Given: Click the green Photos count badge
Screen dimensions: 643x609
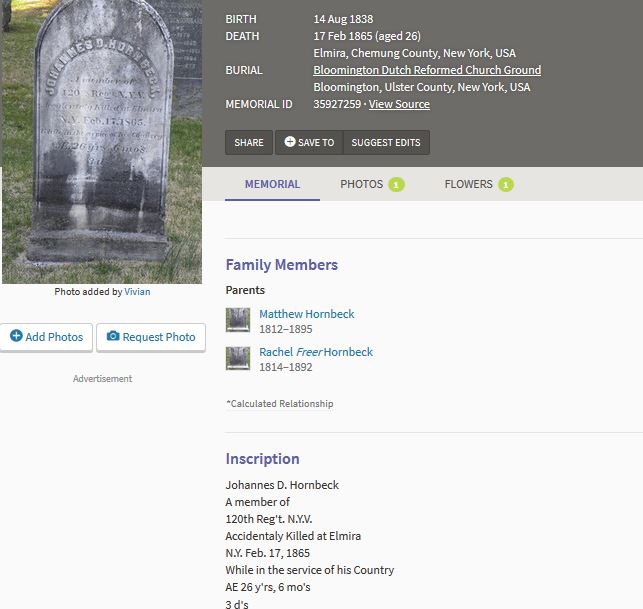Looking at the screenshot, I should [397, 185].
